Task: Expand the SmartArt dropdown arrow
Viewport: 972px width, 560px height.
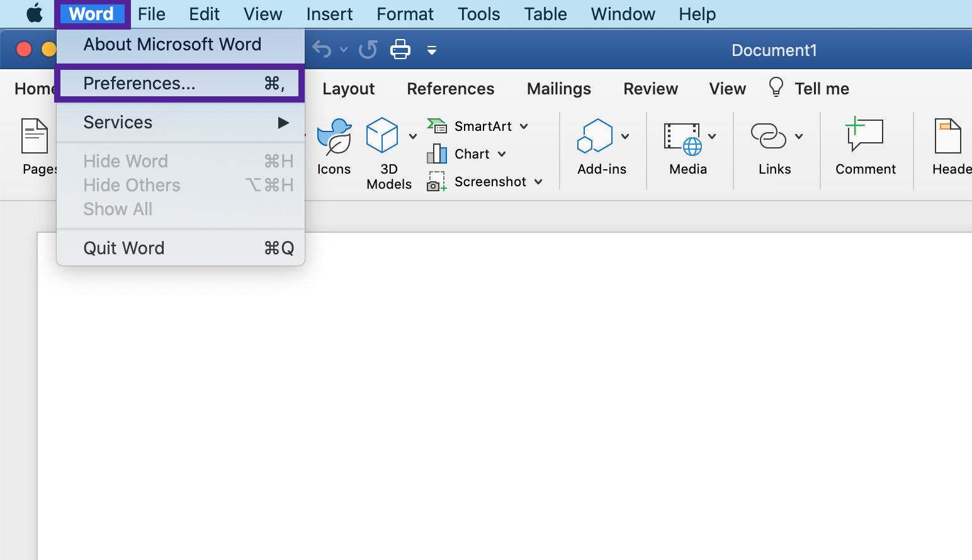Action: pos(524,126)
